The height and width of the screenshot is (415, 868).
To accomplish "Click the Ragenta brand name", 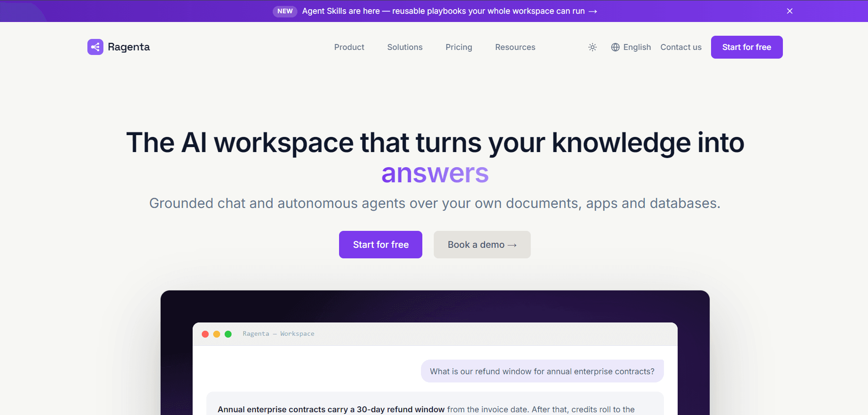I will [129, 47].
